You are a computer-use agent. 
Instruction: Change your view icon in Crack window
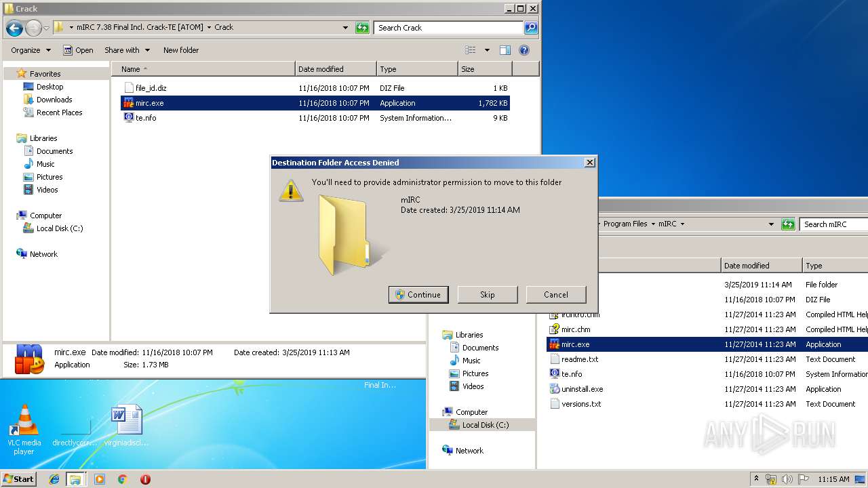click(x=471, y=50)
